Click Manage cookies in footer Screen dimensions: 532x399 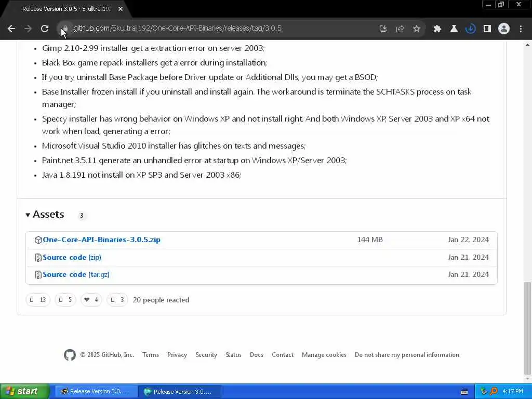coord(324,355)
